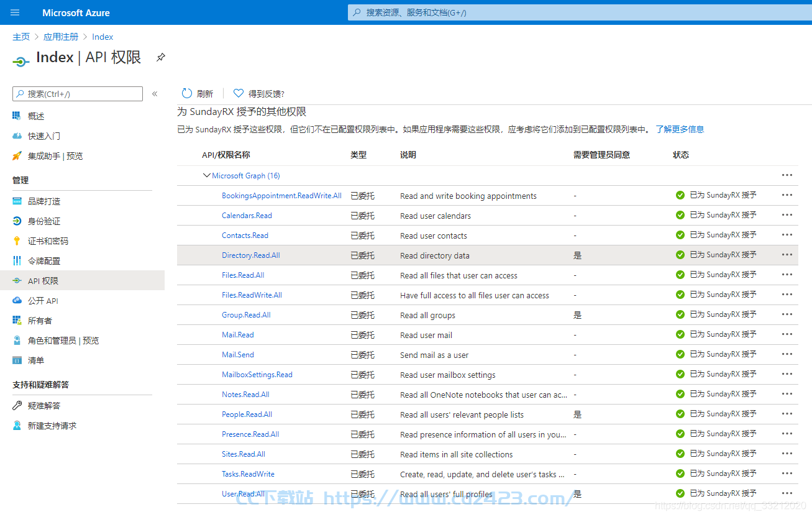
Task: Open 概述 in the sidebar
Action: (36, 116)
